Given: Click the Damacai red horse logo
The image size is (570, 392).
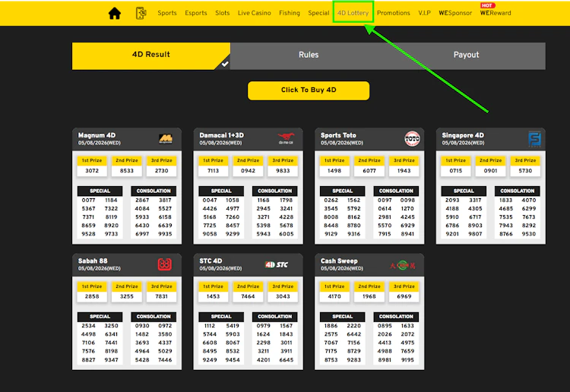Looking at the screenshot, I should [x=286, y=138].
